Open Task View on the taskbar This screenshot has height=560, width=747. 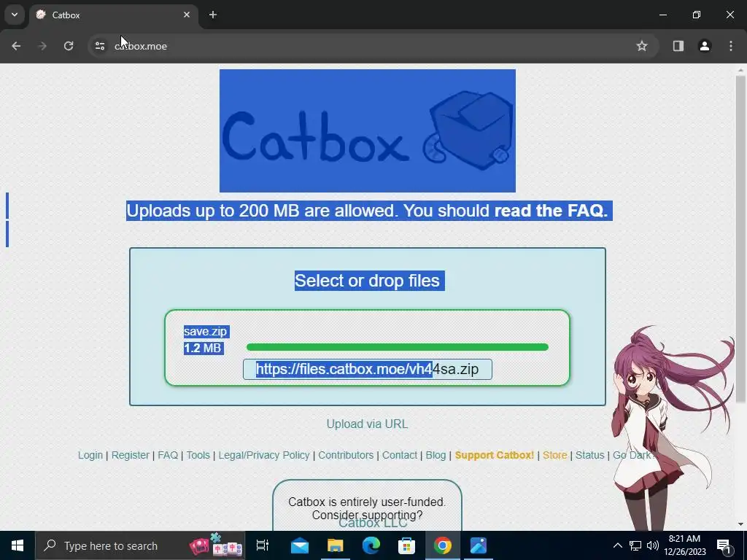pyautogui.click(x=263, y=545)
